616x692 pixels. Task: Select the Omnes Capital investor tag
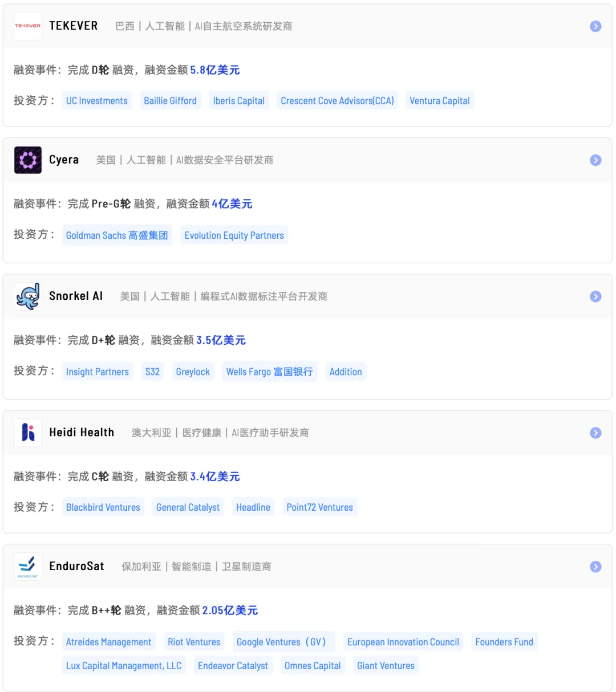click(x=313, y=666)
